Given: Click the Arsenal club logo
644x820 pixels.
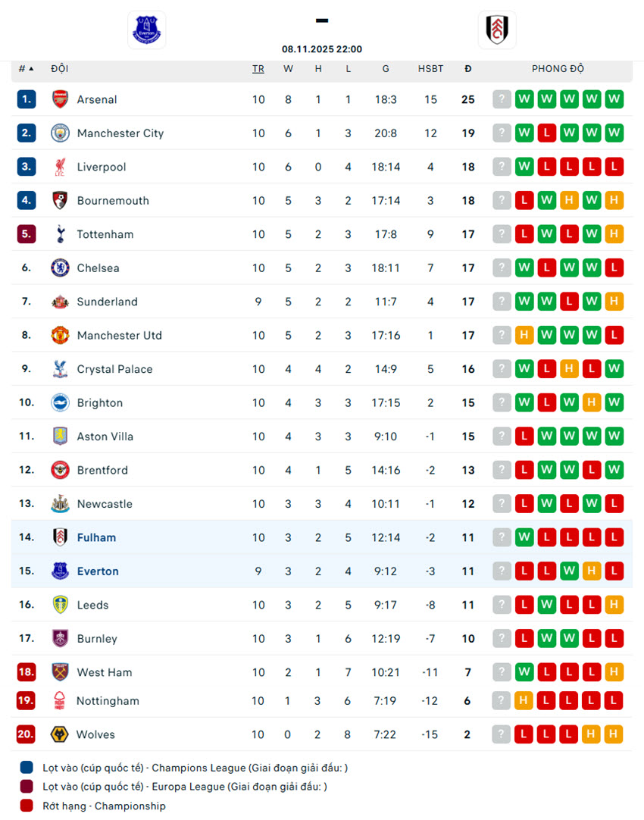Looking at the screenshot, I should point(60,99).
